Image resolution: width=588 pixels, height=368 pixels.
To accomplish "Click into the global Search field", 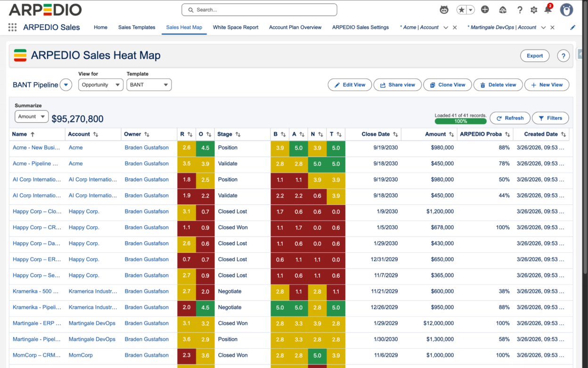I will pyautogui.click(x=259, y=9).
